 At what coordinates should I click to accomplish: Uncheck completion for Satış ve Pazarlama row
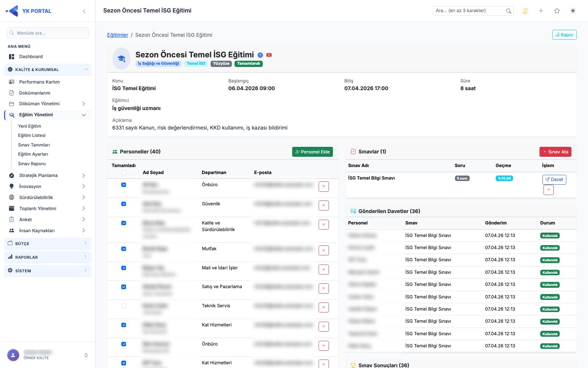123,287
